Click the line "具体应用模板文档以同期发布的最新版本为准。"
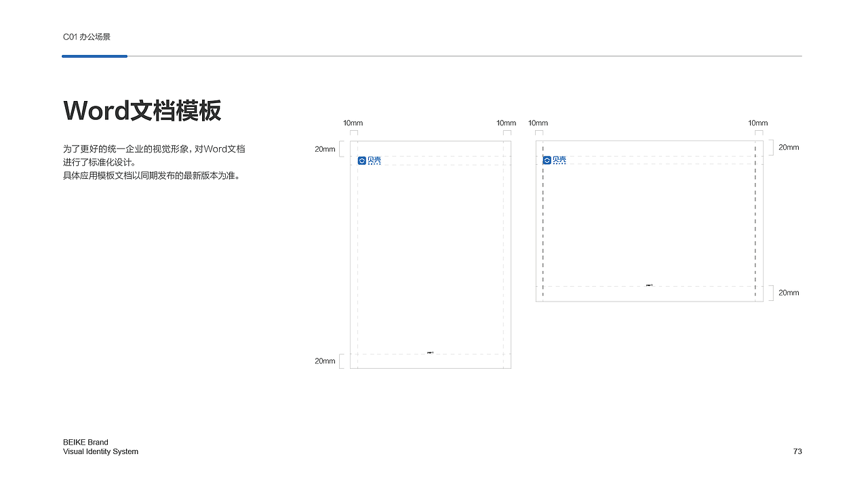Image resolution: width=868 pixels, height=488 pixels. point(151,176)
